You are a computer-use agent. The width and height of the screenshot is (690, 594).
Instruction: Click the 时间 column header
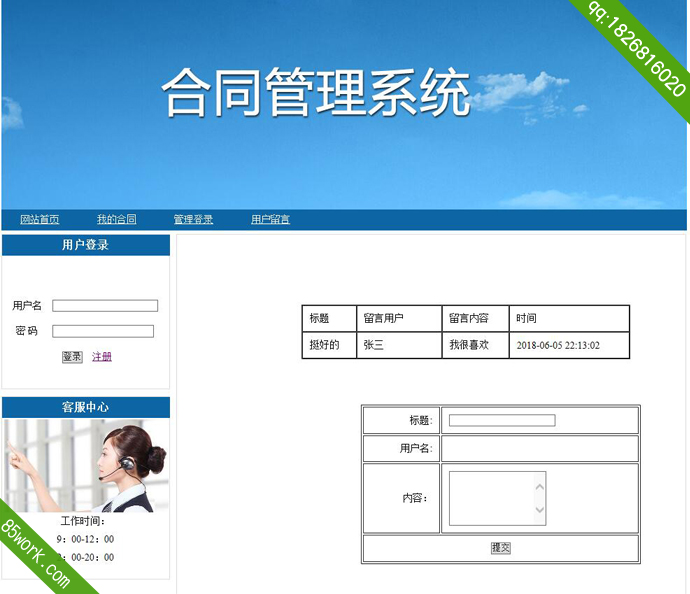pos(569,318)
